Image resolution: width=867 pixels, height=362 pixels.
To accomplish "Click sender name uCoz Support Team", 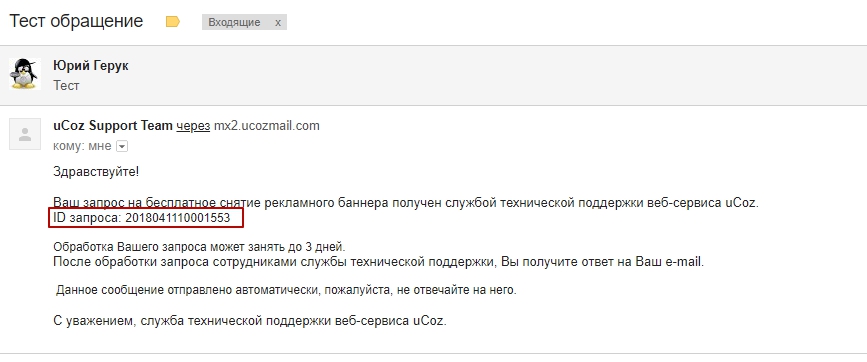I will click(113, 126).
